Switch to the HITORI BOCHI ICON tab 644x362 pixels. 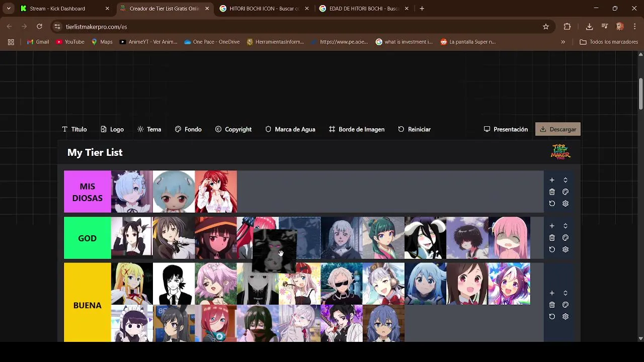click(264, 9)
